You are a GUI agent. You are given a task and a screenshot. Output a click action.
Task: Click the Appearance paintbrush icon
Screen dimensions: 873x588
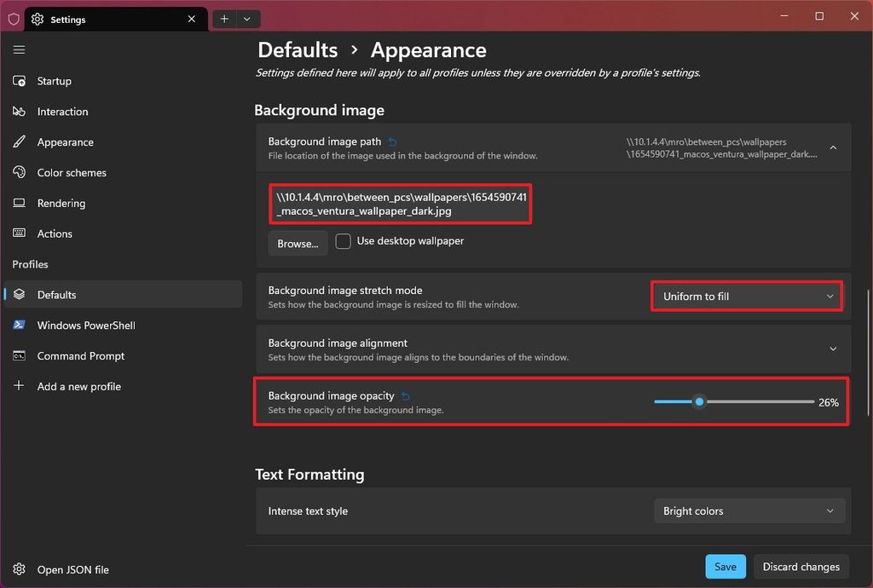click(19, 142)
